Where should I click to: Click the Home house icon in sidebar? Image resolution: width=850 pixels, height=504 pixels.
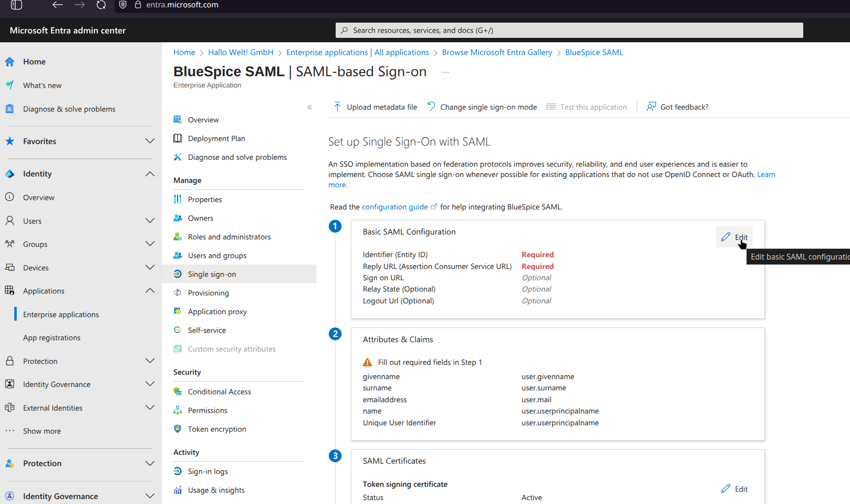pyautogui.click(x=10, y=62)
